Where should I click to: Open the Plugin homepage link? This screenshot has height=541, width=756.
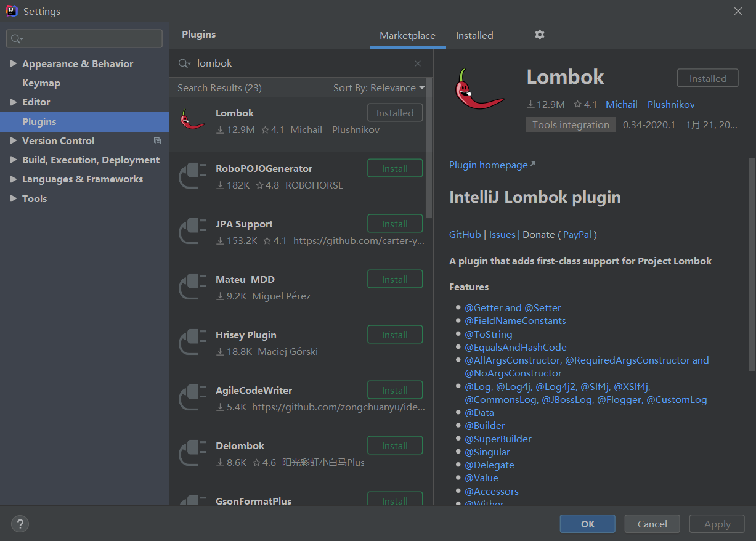(492, 165)
